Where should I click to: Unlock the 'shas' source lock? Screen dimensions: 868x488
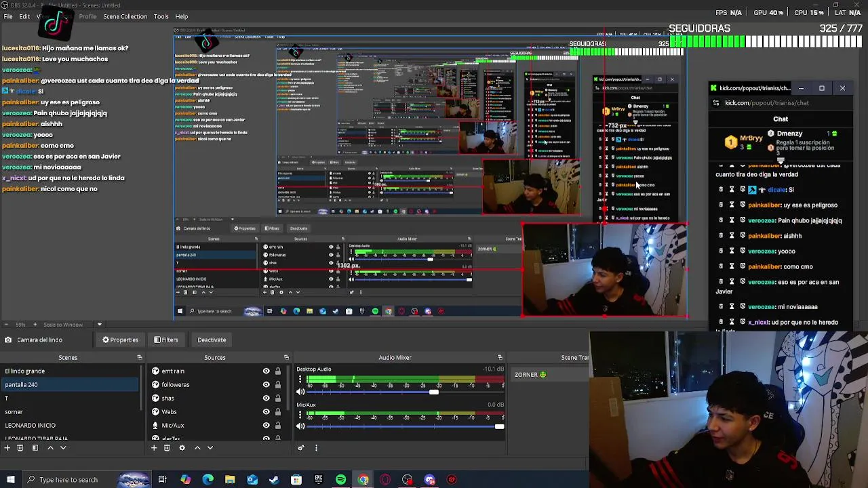(277, 399)
